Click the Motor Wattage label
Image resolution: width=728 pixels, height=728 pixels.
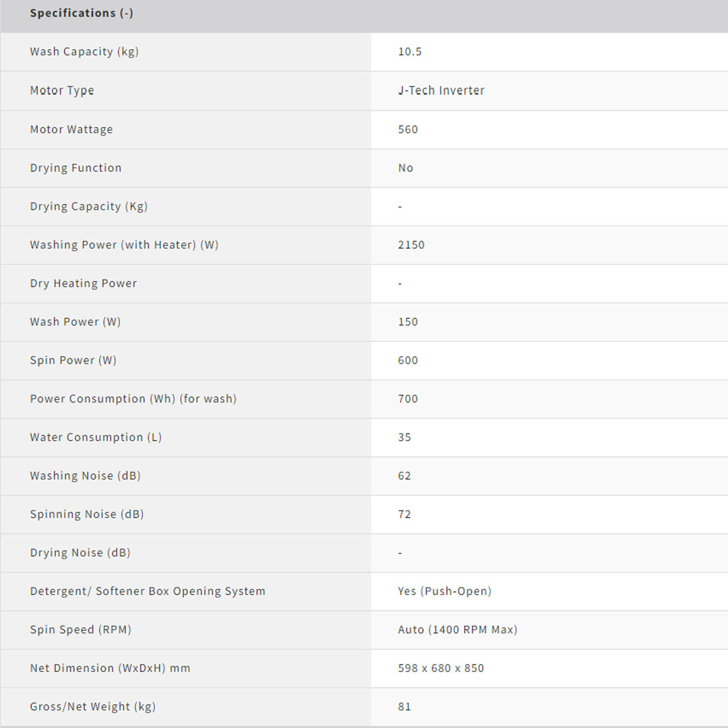71,129
